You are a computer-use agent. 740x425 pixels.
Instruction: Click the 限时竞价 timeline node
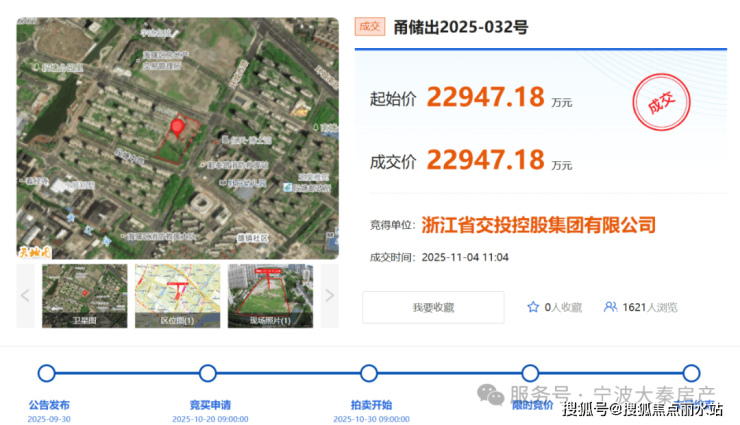coord(530,374)
